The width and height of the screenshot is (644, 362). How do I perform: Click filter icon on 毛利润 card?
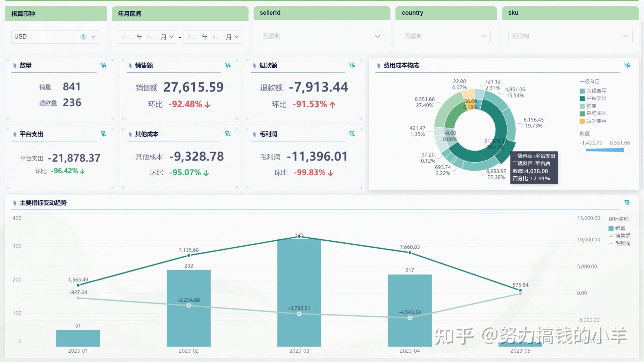click(x=352, y=134)
